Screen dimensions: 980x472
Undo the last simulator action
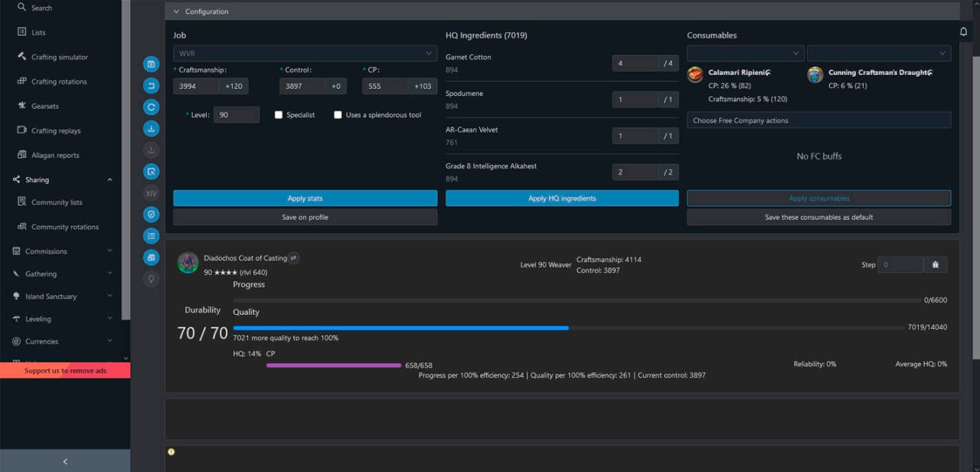[x=151, y=85]
